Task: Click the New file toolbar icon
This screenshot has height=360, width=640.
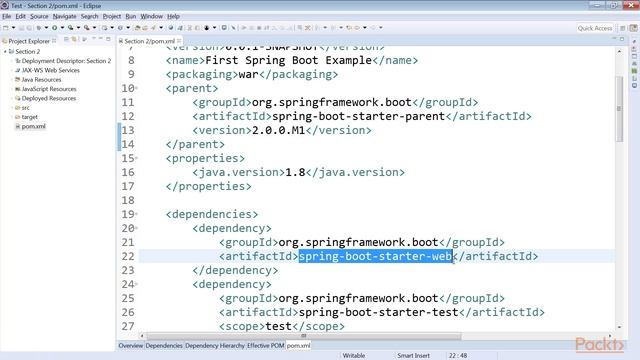Action: (x=6, y=28)
